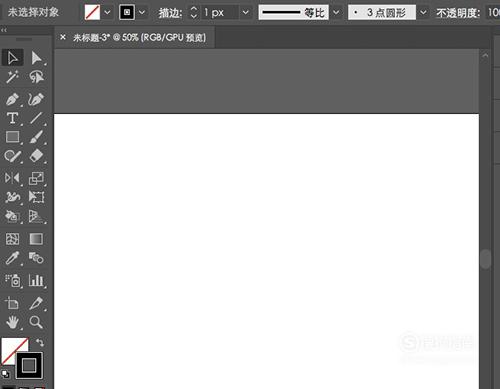Click the opacity value field
The width and height of the screenshot is (500, 389).
pyautogui.click(x=493, y=13)
